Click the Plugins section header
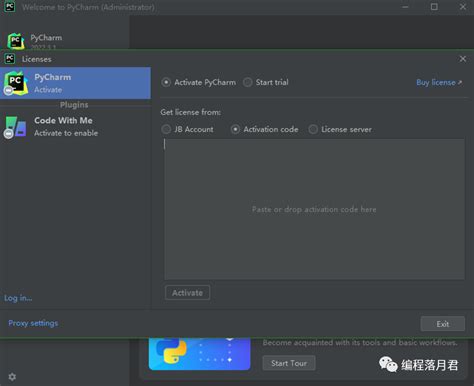The width and height of the screenshot is (474, 386). (x=74, y=105)
